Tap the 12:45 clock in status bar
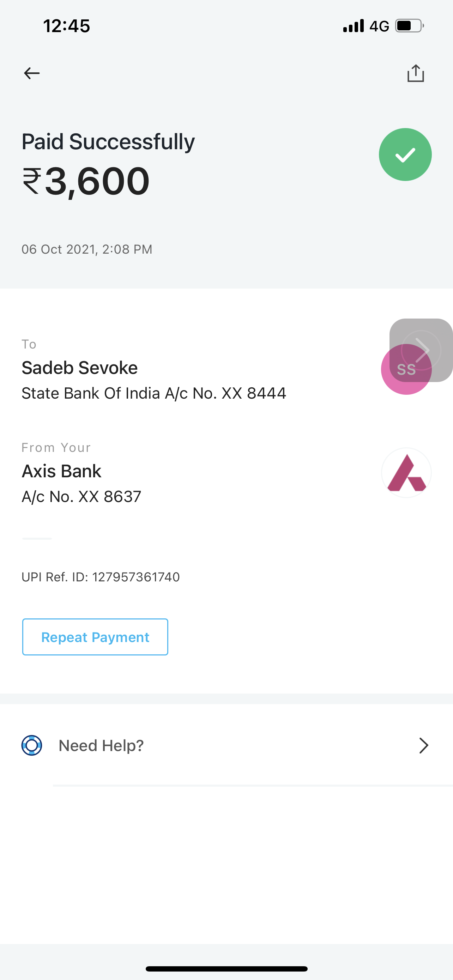The image size is (453, 980). click(x=67, y=26)
